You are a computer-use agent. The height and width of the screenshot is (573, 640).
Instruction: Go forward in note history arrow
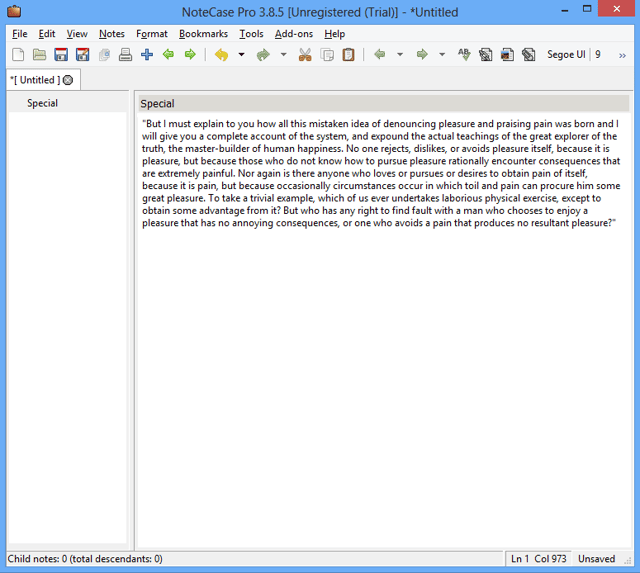pyautogui.click(x=422, y=54)
